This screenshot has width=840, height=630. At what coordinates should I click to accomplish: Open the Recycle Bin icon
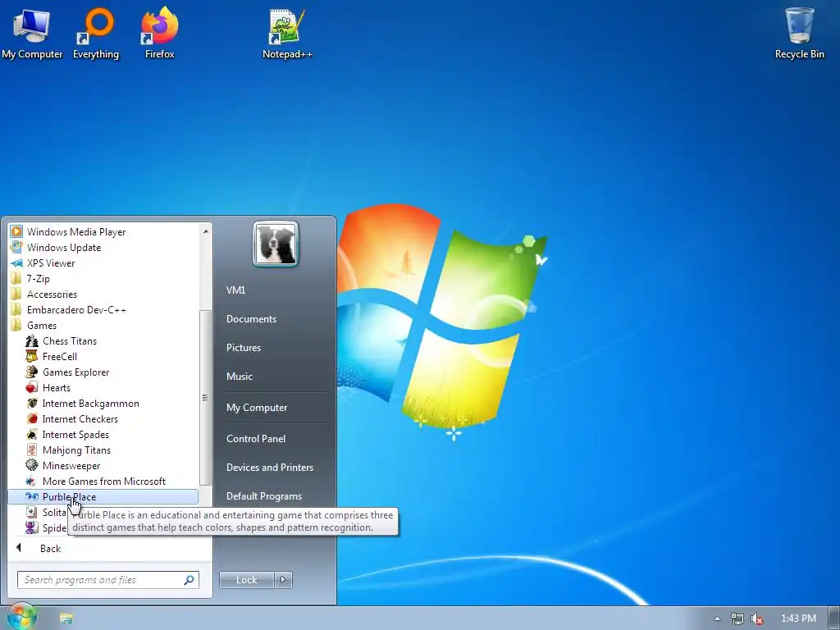pos(799,32)
